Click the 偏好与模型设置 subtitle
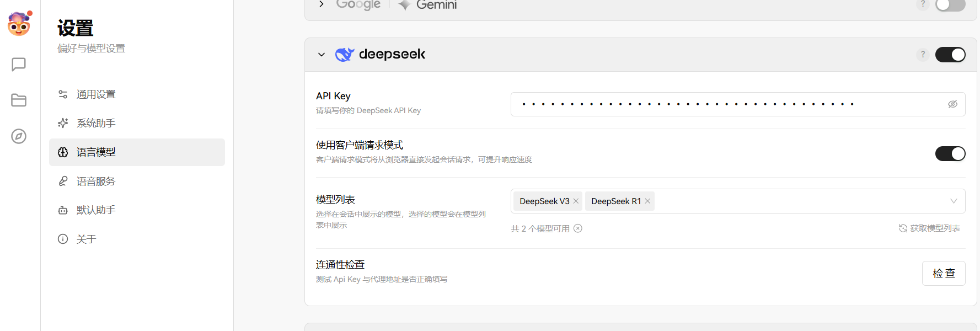The width and height of the screenshot is (980, 331). click(91, 49)
